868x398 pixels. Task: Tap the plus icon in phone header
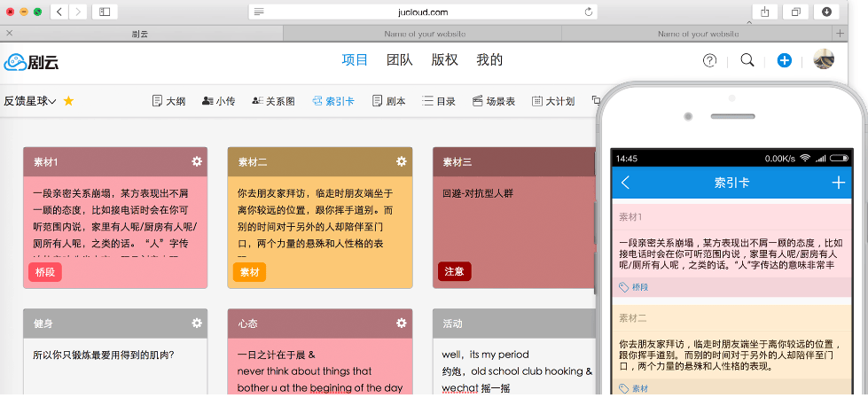point(838,183)
